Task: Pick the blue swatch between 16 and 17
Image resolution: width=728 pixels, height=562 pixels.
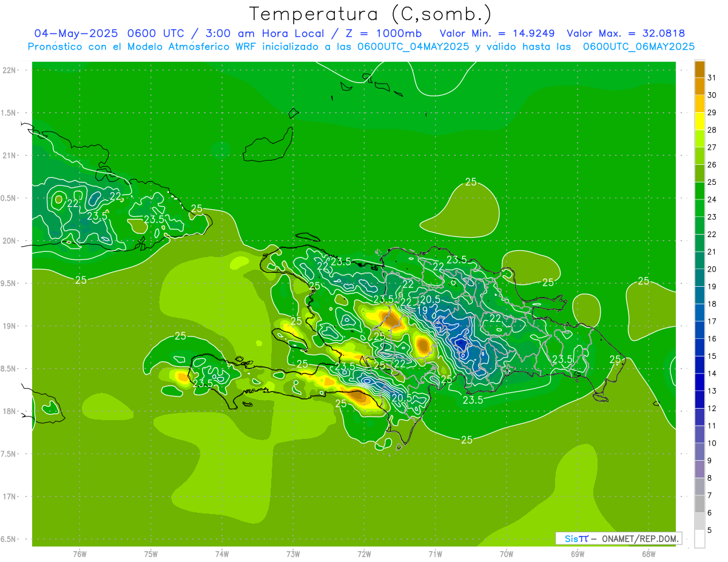Action: click(x=699, y=330)
